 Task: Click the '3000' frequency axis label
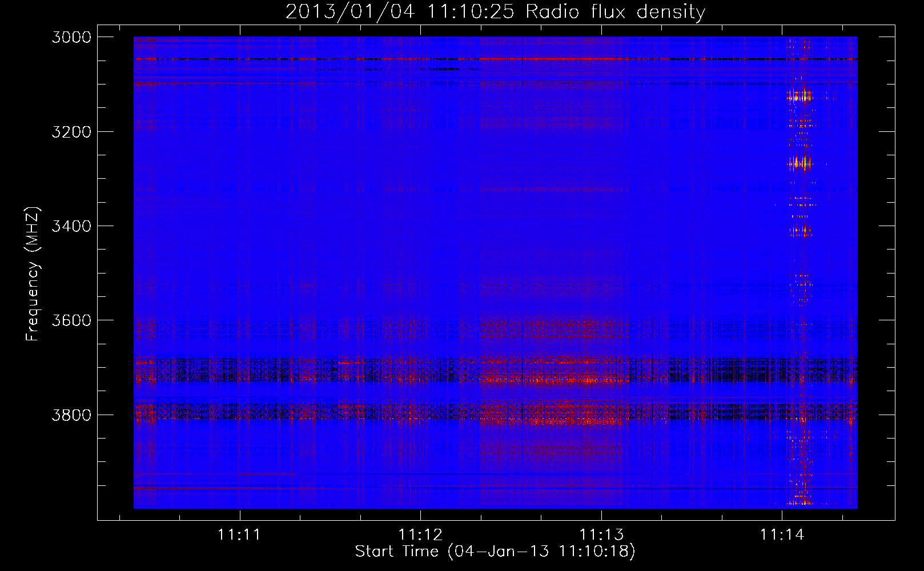[x=71, y=37]
